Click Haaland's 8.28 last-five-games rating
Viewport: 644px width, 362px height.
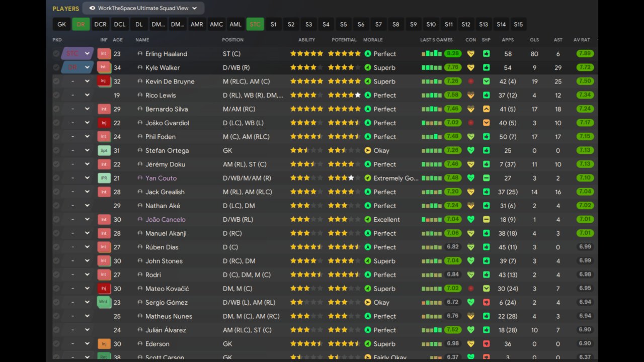[x=453, y=54]
